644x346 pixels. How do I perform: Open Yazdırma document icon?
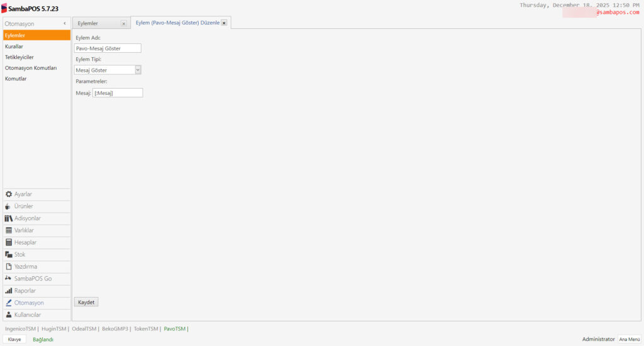(9, 267)
